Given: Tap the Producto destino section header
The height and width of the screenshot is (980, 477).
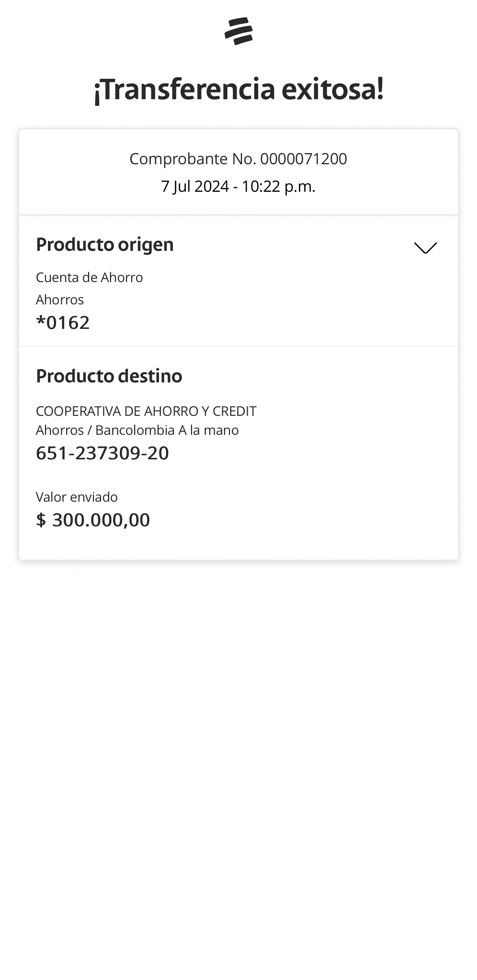Looking at the screenshot, I should [109, 376].
